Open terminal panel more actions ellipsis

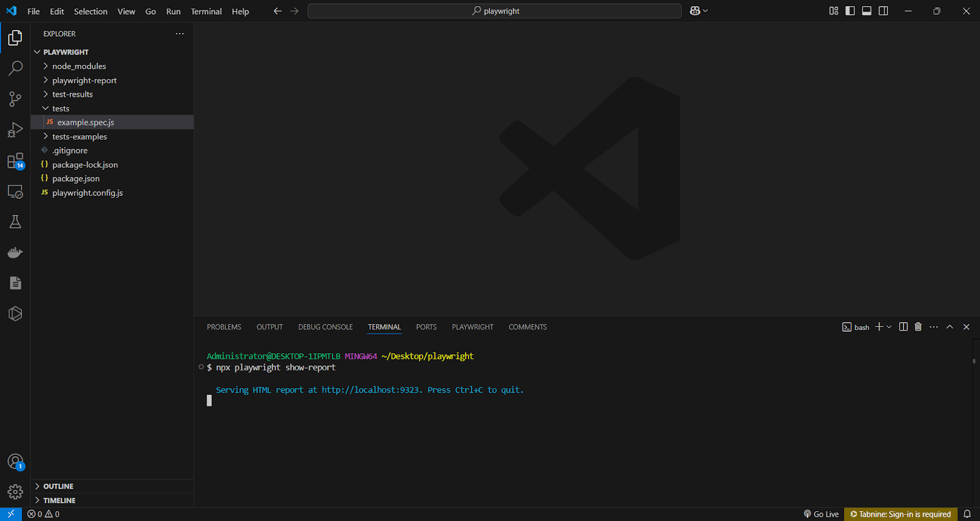(933, 327)
